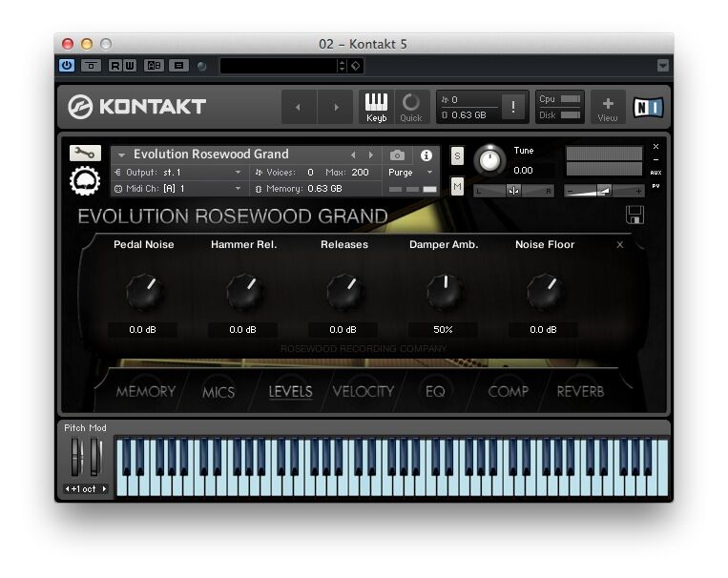Click the exclamation panic button
728x578 pixels.
click(x=513, y=107)
